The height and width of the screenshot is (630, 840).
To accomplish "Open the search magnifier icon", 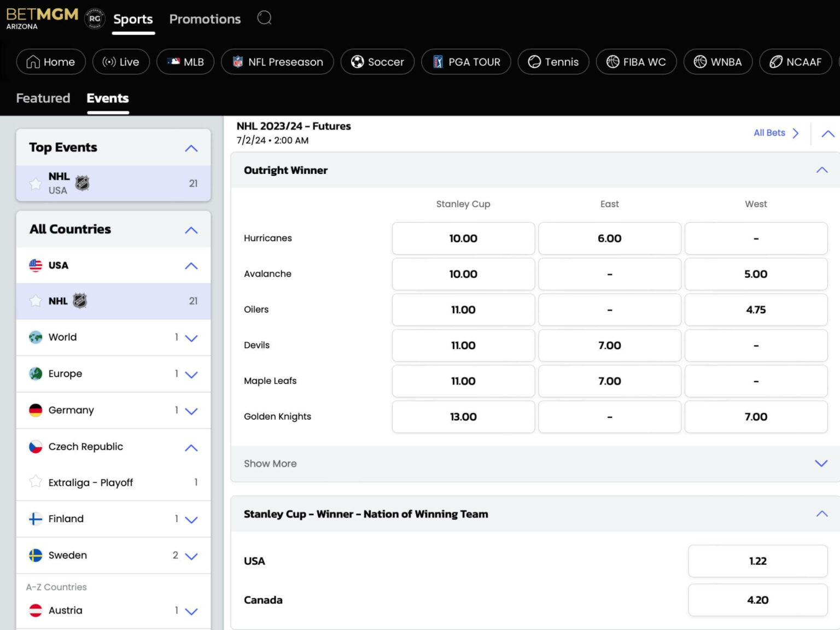I will click(x=265, y=18).
